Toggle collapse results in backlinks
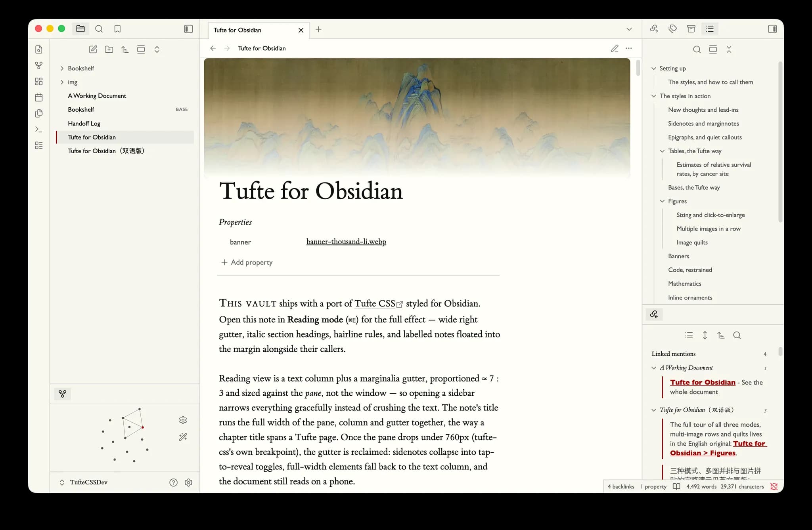 (x=689, y=335)
